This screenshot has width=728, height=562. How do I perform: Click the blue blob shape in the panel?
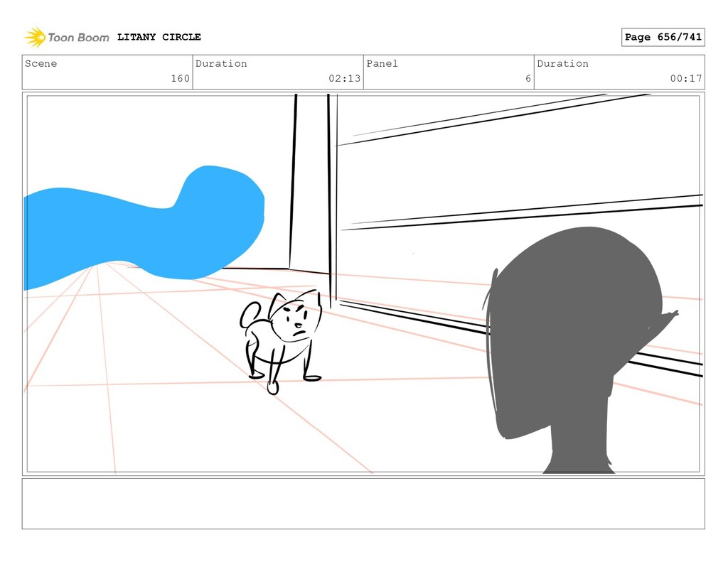pyautogui.click(x=144, y=227)
